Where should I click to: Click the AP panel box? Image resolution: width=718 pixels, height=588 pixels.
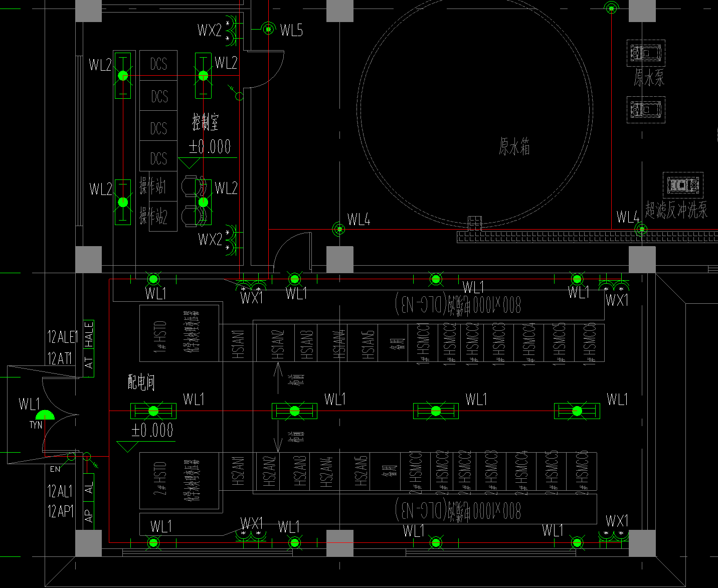pyautogui.click(x=89, y=515)
